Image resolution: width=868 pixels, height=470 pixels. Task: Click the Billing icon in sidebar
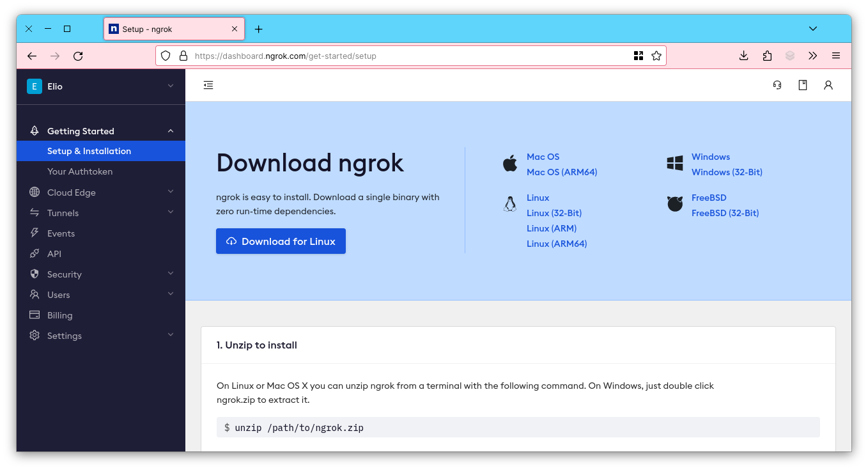point(34,315)
